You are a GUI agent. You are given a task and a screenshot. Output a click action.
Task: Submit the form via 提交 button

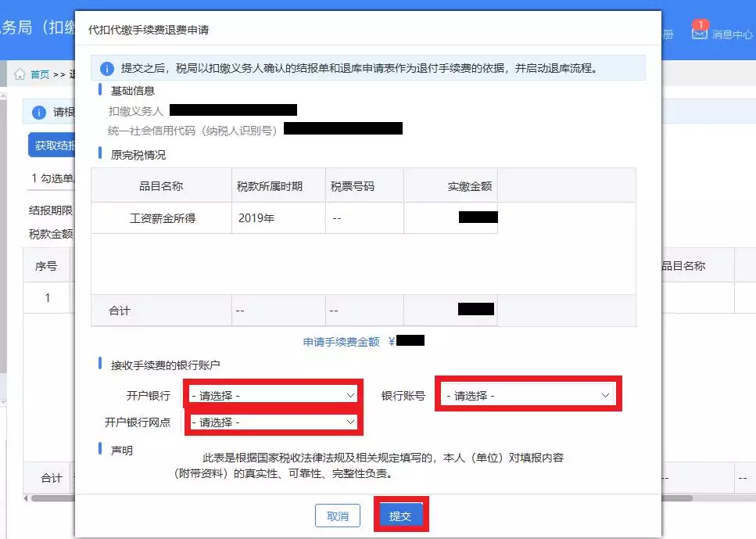[401, 514]
